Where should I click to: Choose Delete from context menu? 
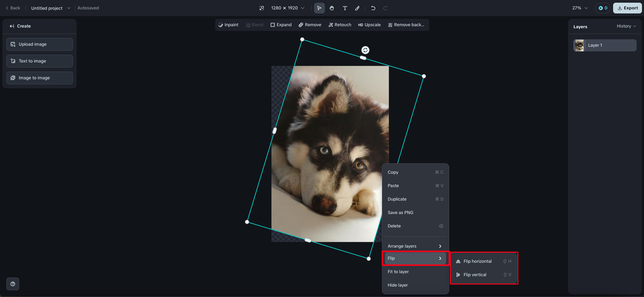click(415, 226)
